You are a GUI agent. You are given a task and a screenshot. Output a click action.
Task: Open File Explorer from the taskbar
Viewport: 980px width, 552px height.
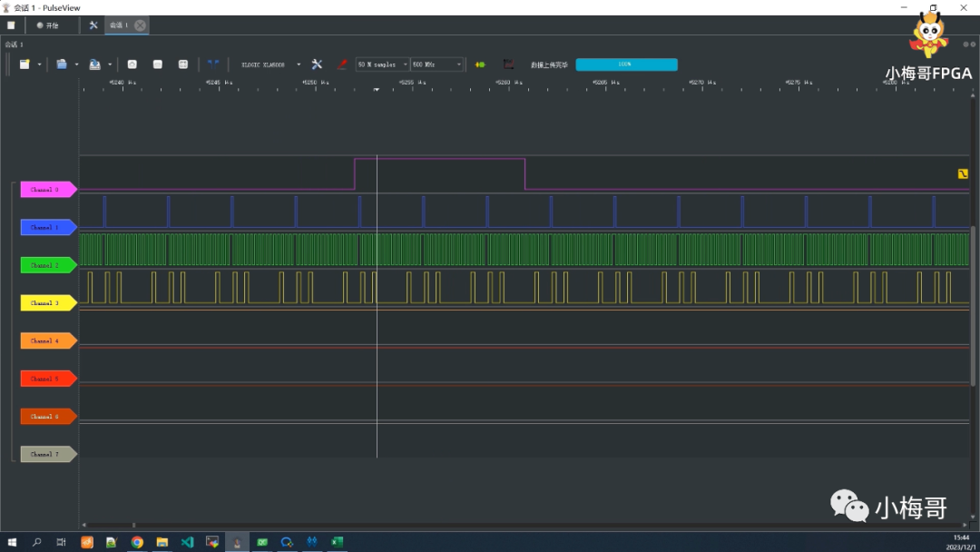coord(162,542)
